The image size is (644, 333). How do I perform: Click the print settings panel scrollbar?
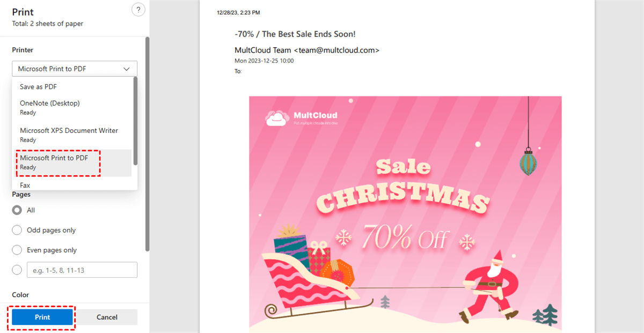147,144
